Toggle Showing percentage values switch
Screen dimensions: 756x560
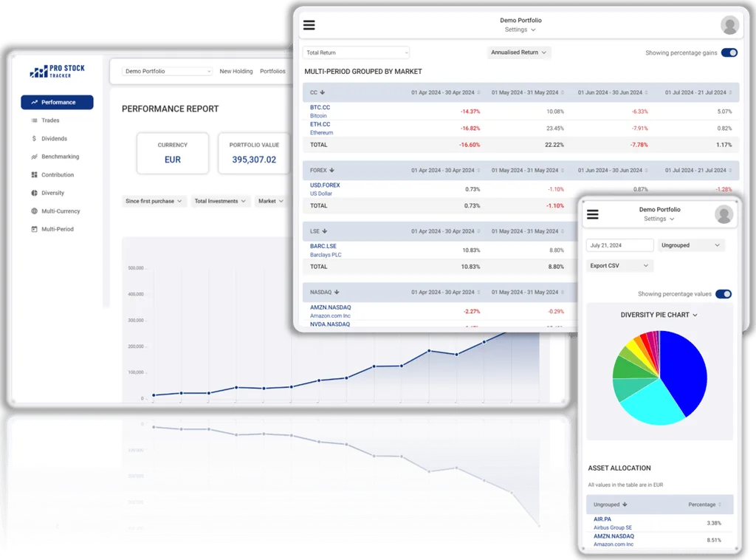pos(724,294)
